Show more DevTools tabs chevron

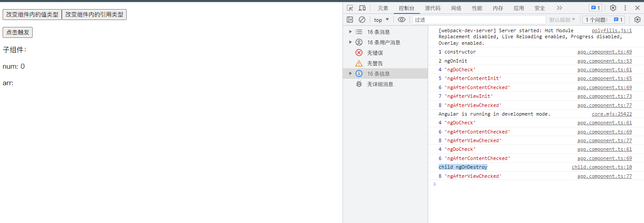(559, 8)
